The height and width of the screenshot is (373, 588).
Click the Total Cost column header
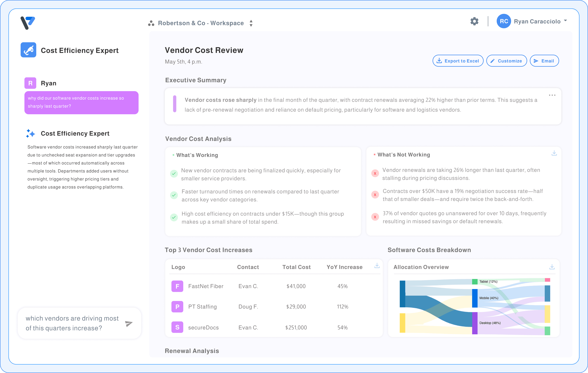tap(296, 267)
